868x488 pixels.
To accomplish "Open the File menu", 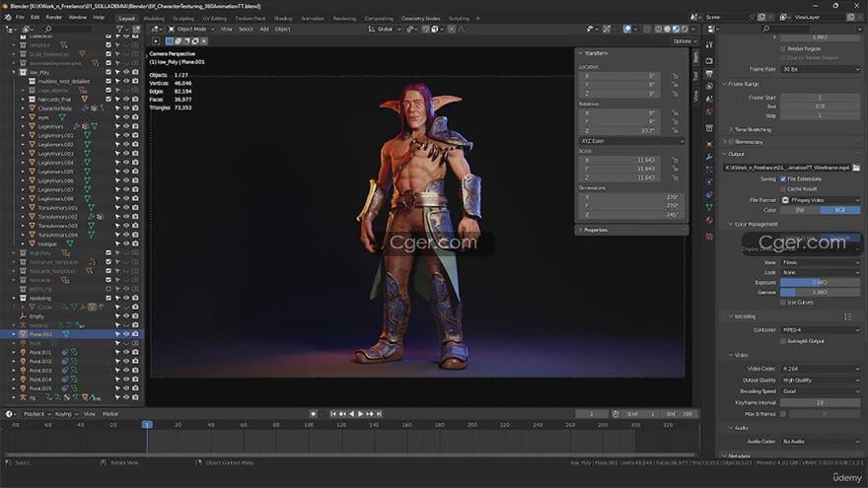I will pos(20,17).
